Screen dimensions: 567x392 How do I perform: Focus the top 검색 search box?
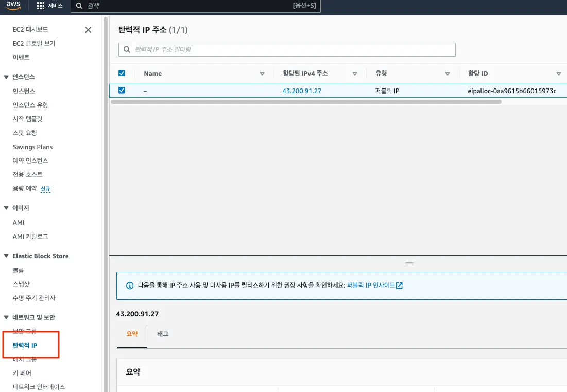pyautogui.click(x=195, y=6)
